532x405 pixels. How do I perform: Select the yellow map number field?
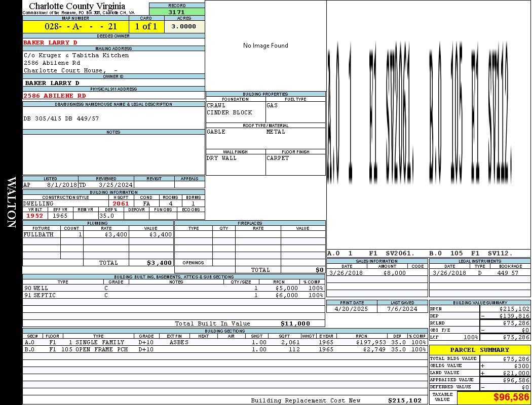click(75, 26)
